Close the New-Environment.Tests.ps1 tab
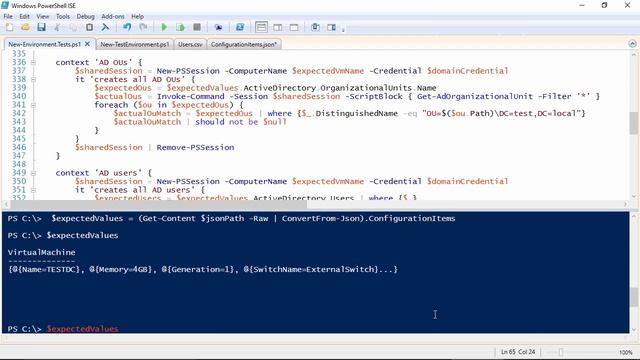The height and width of the screenshot is (360, 640). coord(87,44)
